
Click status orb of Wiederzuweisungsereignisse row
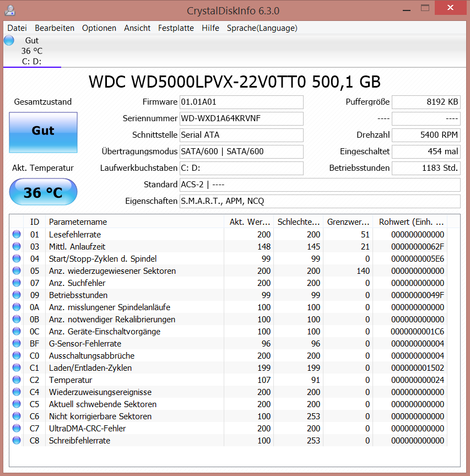click(x=17, y=392)
